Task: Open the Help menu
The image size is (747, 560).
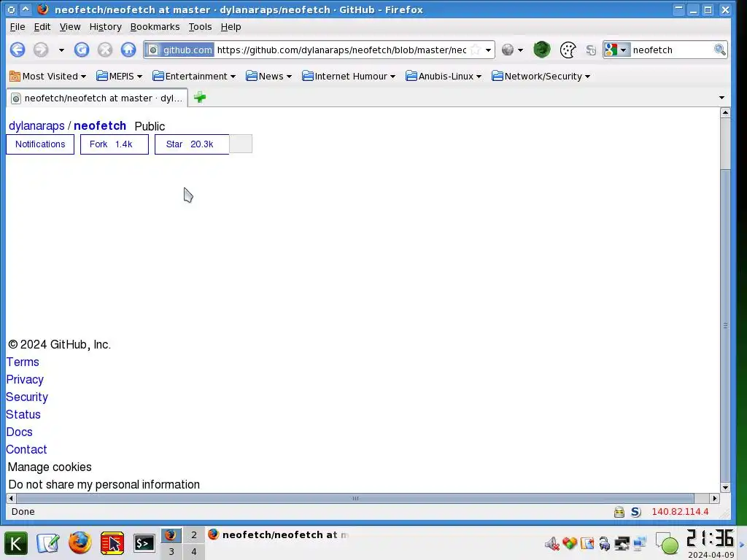Action: [231, 27]
